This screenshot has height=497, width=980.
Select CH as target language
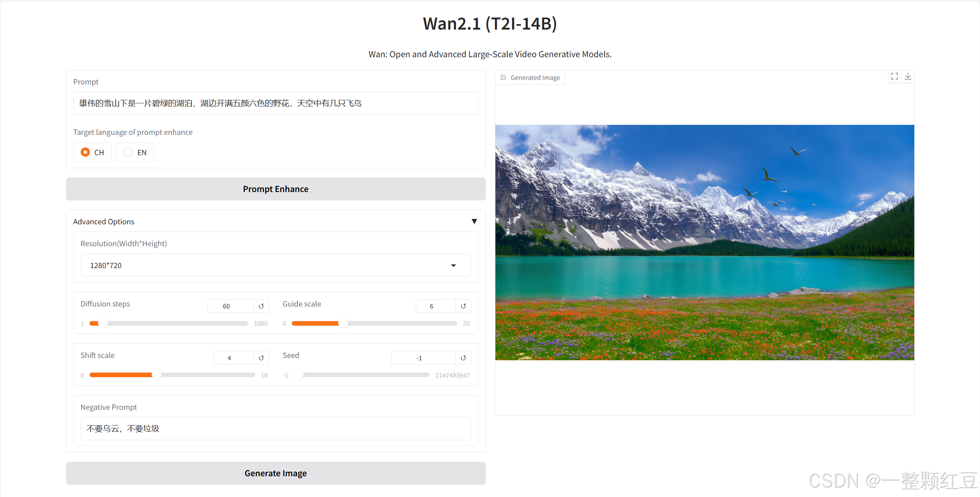pyautogui.click(x=85, y=152)
